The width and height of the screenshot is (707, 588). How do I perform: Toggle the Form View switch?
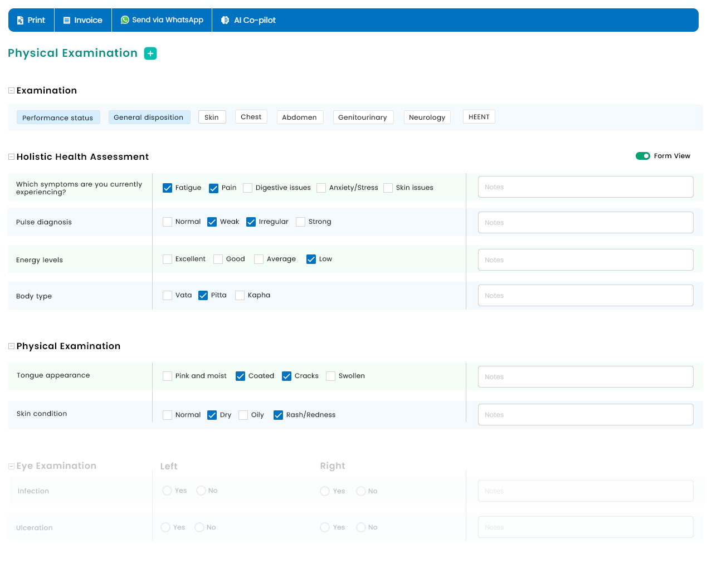(x=642, y=156)
